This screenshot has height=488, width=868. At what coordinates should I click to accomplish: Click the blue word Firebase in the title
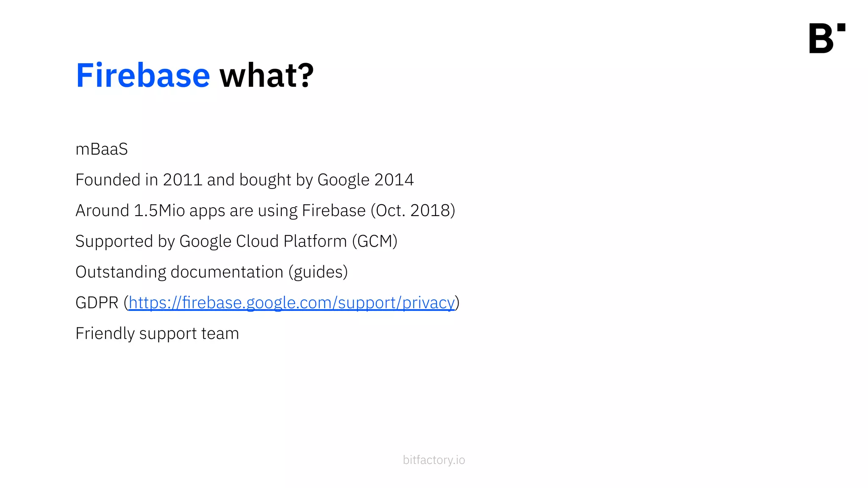143,75
